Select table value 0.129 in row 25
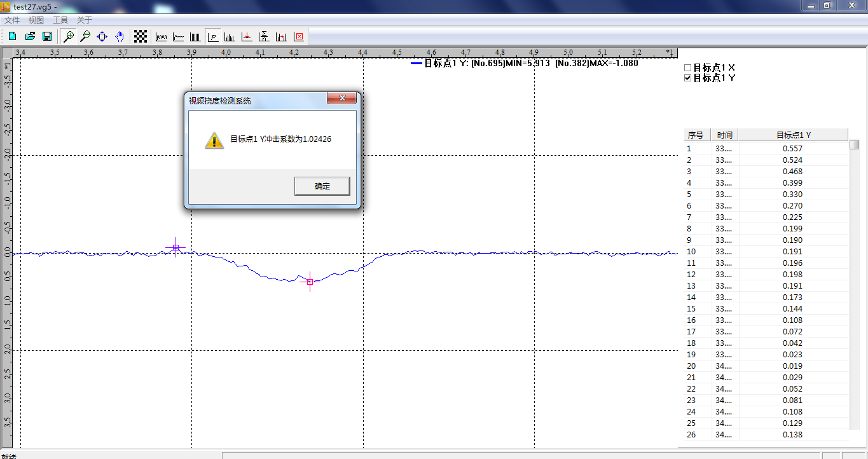 pyautogui.click(x=792, y=423)
